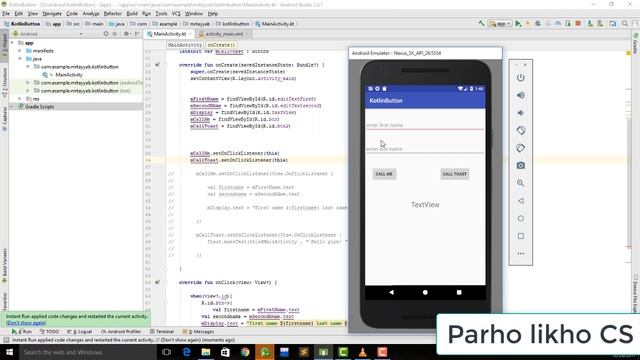This screenshot has width=640, height=360.
Task: Open the VCS menu
Action: tap(176, 13)
